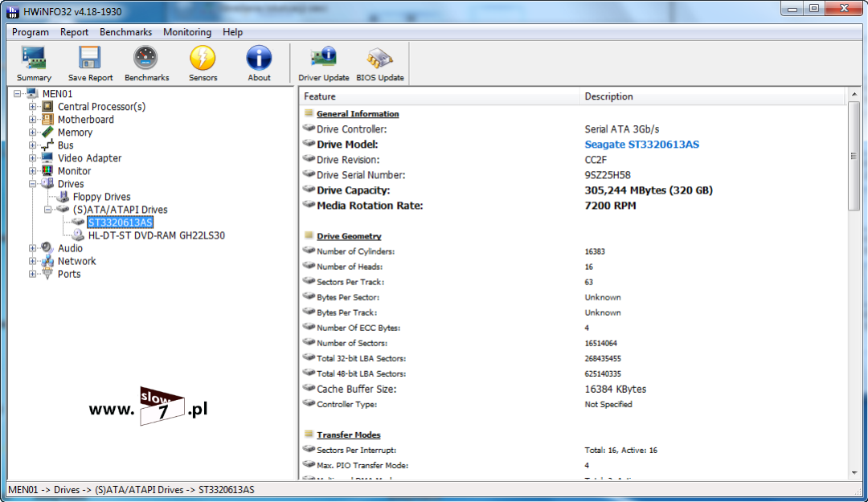868x502 pixels.
Task: Expand the Network tree node
Action: click(x=33, y=261)
